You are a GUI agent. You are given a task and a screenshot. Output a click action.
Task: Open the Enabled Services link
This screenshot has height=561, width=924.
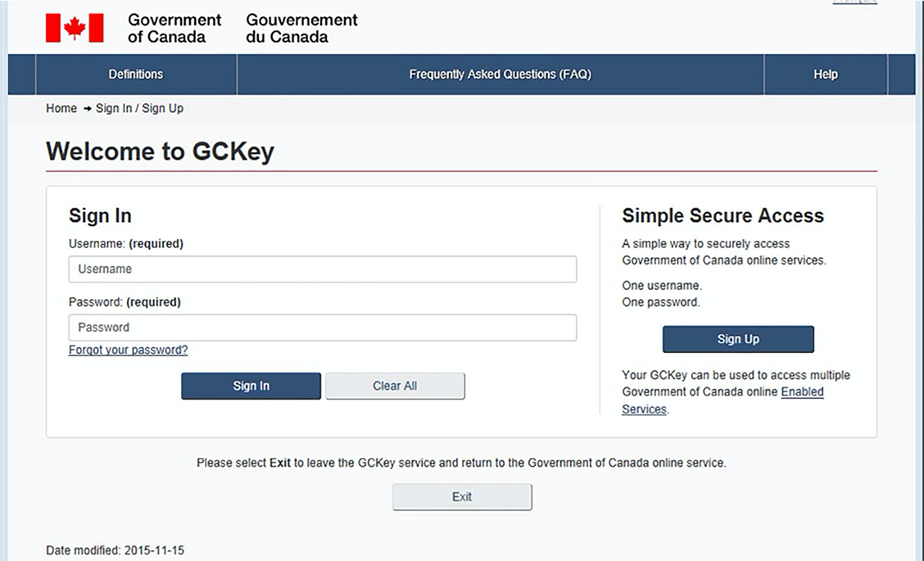(x=802, y=392)
